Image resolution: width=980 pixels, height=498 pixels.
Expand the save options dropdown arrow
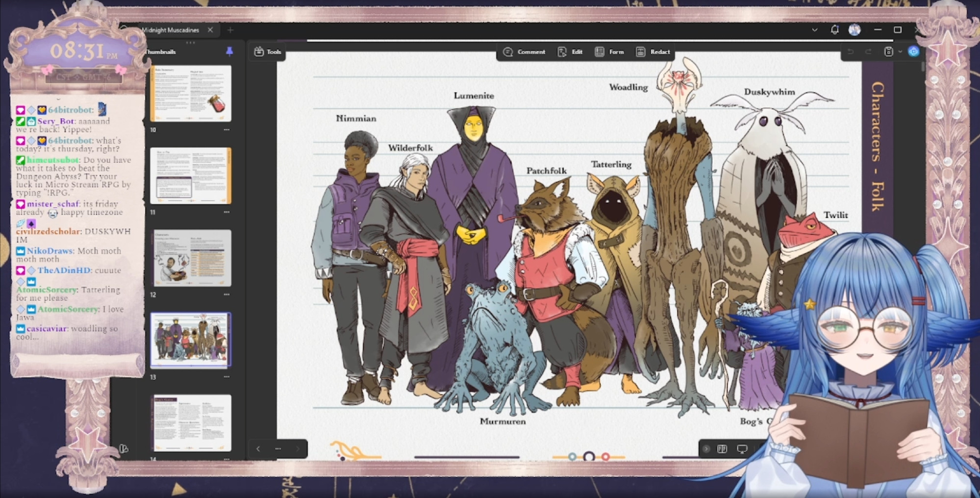[x=900, y=51]
